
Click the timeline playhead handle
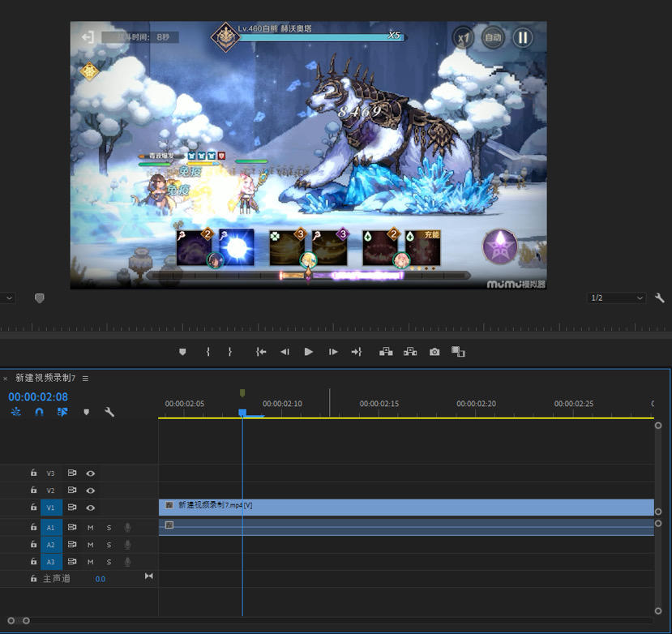pos(242,413)
